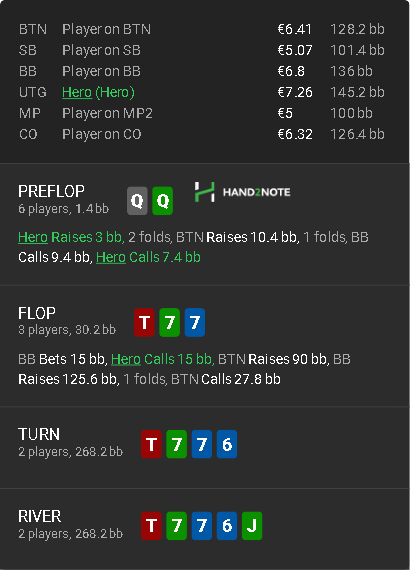Image resolution: width=410 pixels, height=570 pixels.
Task: Click the Hand2Note logo icon
Action: pyautogui.click(x=204, y=192)
